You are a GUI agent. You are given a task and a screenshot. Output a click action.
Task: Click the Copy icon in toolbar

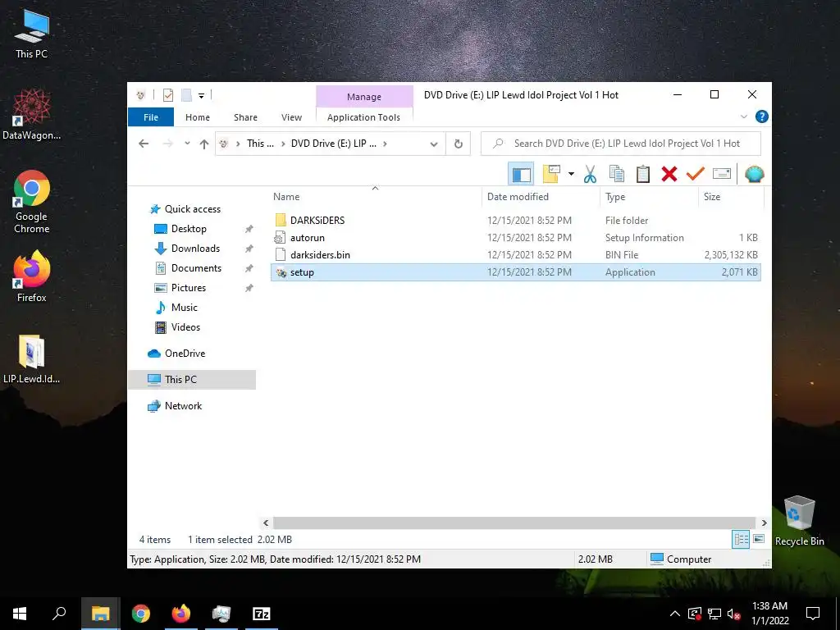(x=617, y=174)
